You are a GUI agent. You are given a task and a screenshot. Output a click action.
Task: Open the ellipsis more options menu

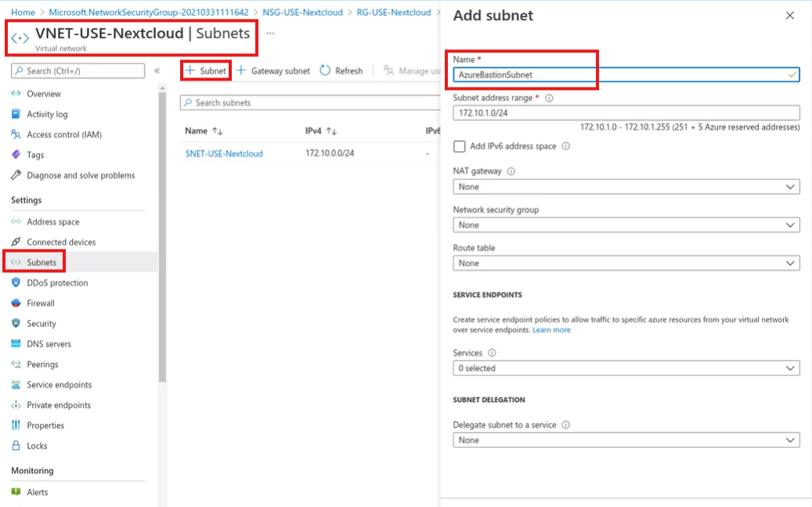pyautogui.click(x=270, y=33)
